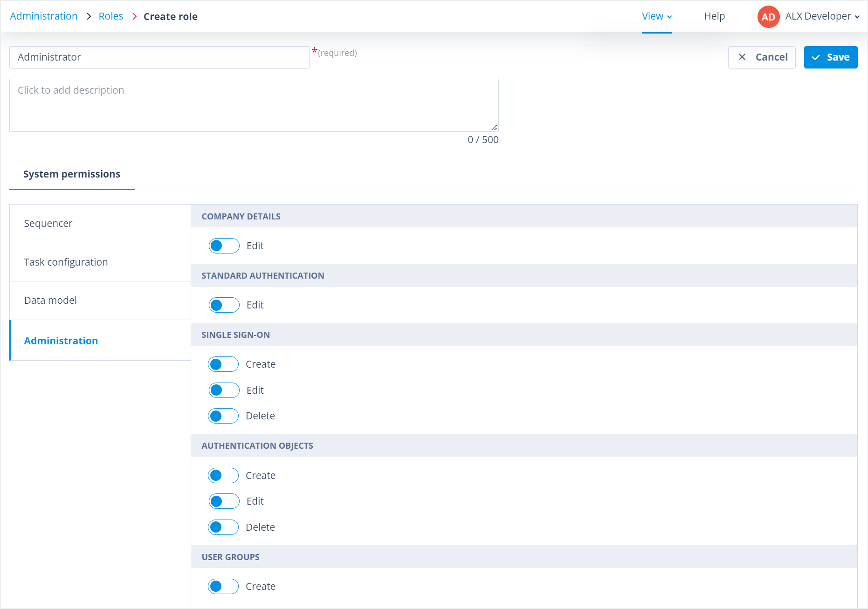Viewport: 868px width, 609px height.
Task: Save the new role
Action: pyautogui.click(x=831, y=57)
